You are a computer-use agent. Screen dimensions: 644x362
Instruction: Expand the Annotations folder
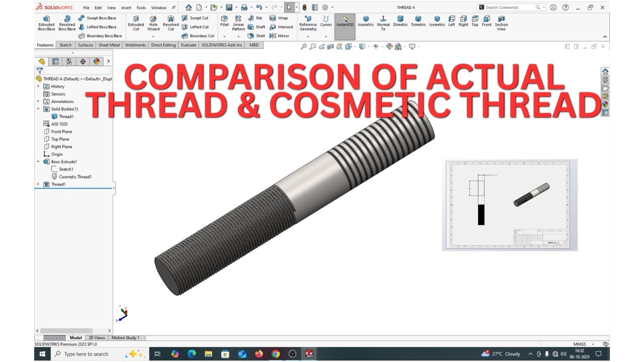39,102
